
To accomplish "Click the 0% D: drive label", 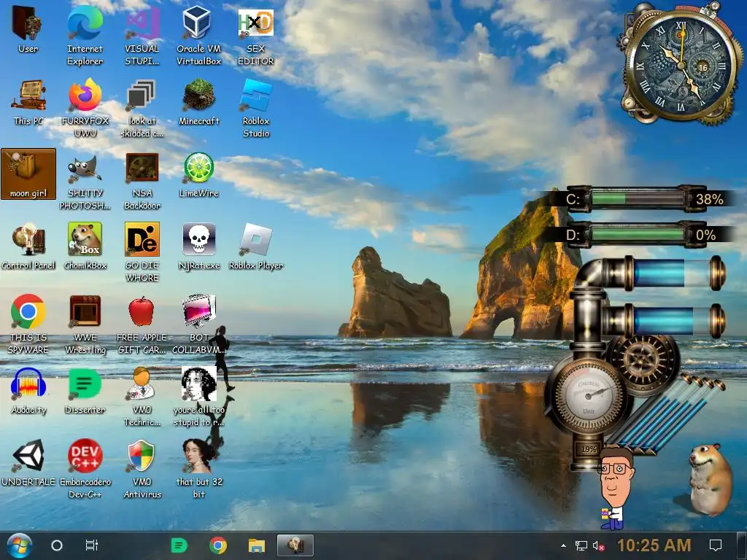I will (705, 236).
